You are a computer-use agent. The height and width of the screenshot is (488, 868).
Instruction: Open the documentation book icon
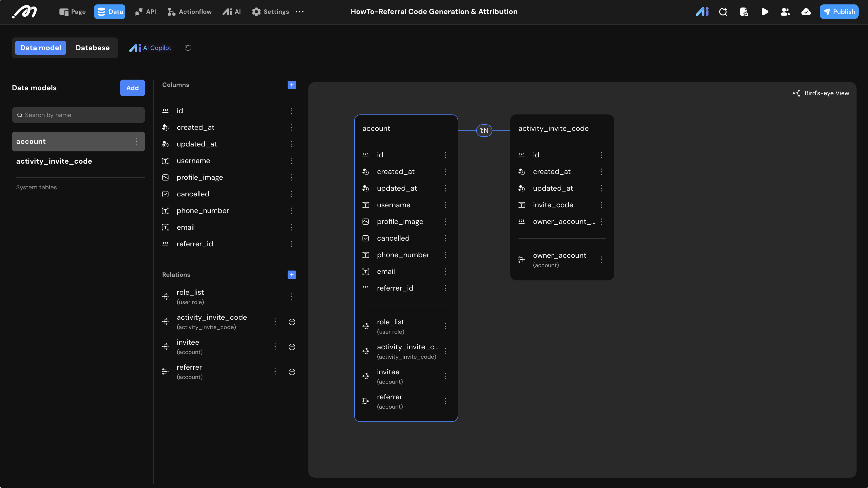188,48
